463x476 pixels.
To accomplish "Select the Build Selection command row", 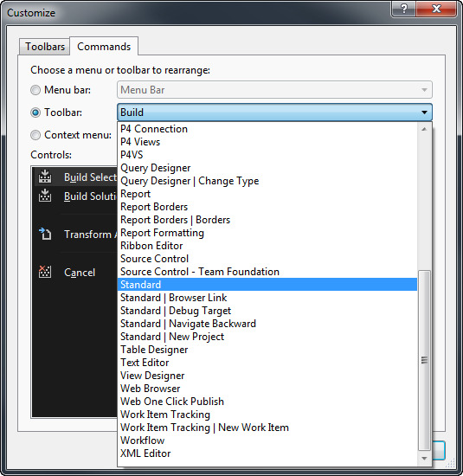I will 75,177.
